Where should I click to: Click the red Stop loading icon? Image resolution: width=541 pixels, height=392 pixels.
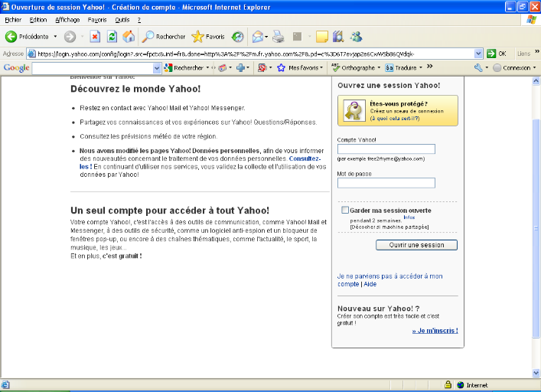coord(95,36)
